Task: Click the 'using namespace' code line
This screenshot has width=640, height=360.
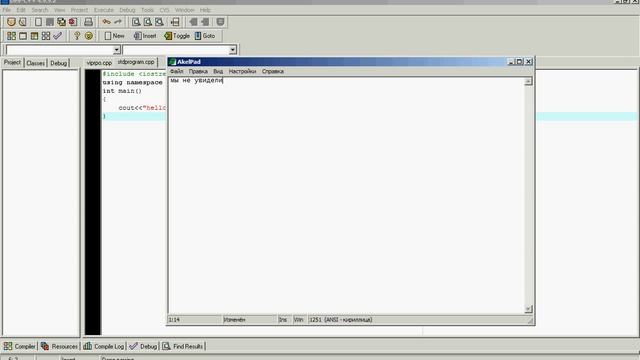Action: tap(133, 82)
